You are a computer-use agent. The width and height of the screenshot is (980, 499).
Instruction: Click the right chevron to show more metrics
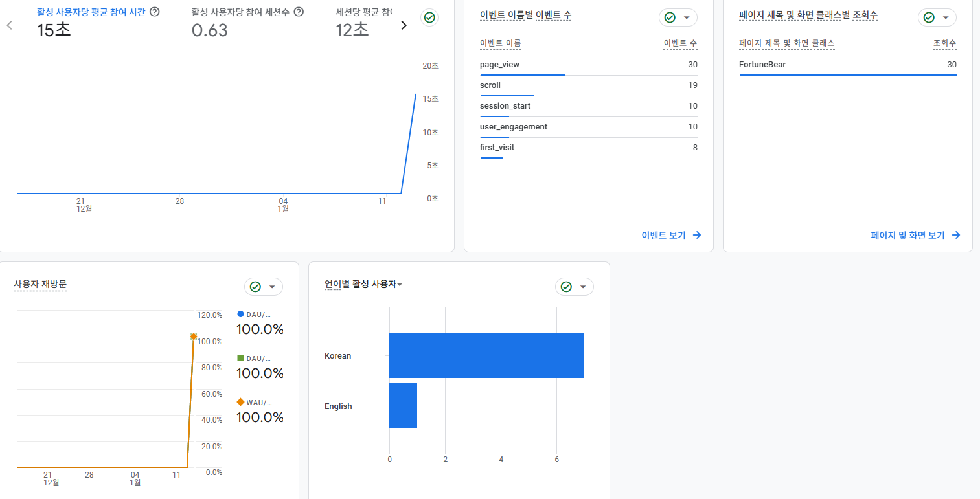pyautogui.click(x=404, y=25)
